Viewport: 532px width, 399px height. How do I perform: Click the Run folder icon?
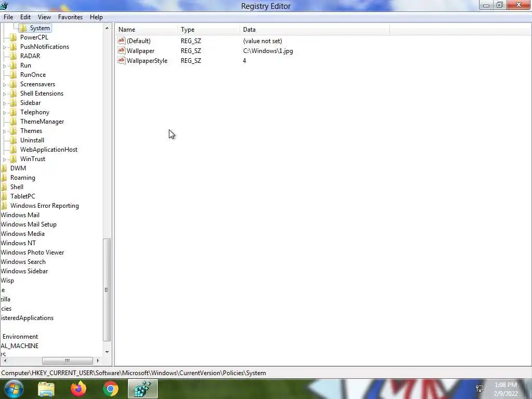(x=13, y=65)
